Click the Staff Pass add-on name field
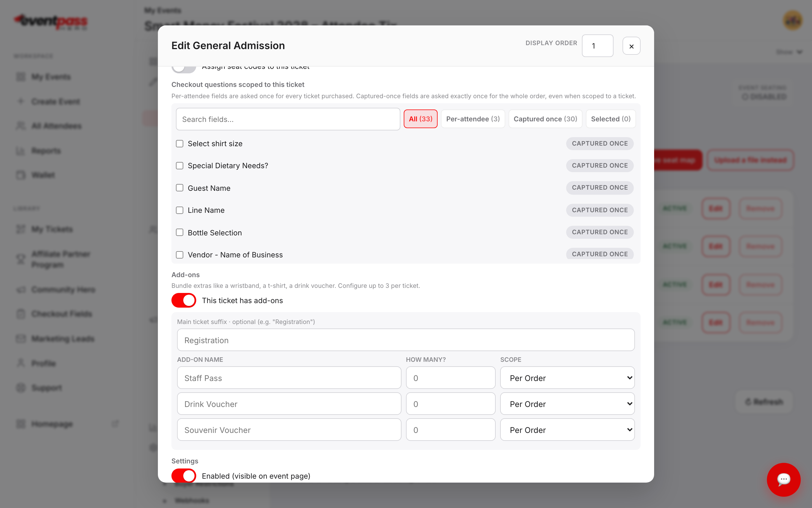This screenshot has height=508, width=812. (289, 378)
